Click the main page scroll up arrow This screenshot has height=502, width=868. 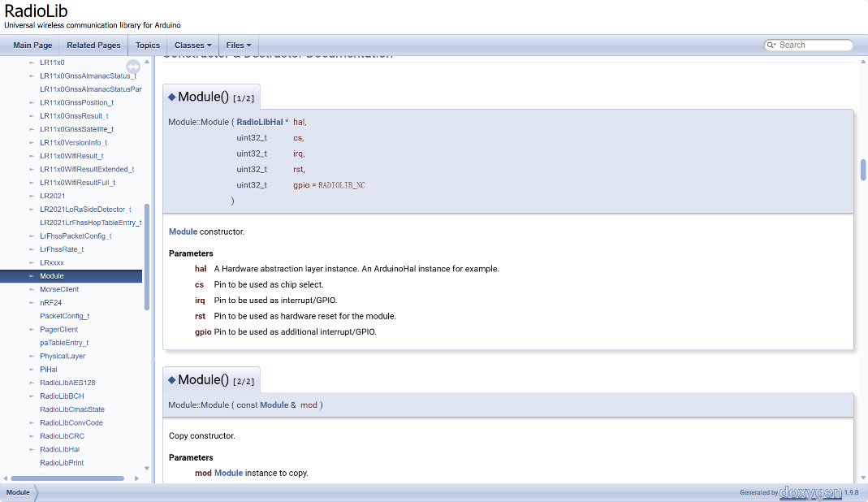(863, 62)
